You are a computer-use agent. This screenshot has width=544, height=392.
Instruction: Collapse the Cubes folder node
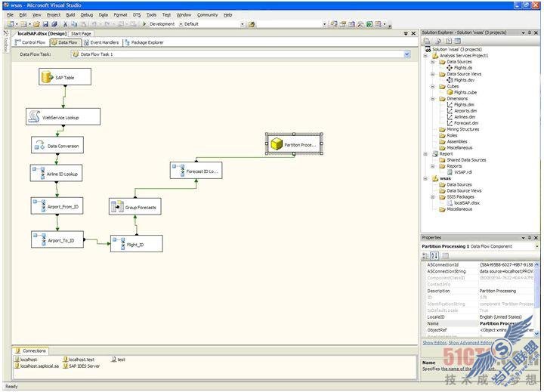click(433, 86)
